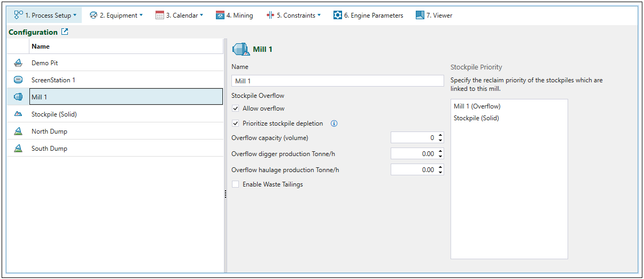Uncheck the Allow overflow checkbox
644x279 pixels.
236,108
